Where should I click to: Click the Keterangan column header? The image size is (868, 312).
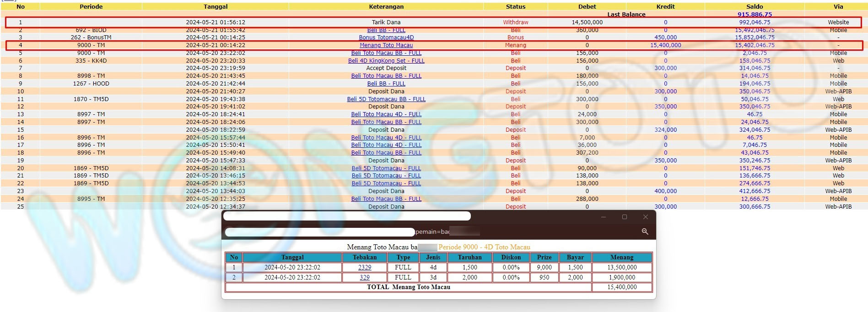(386, 6)
